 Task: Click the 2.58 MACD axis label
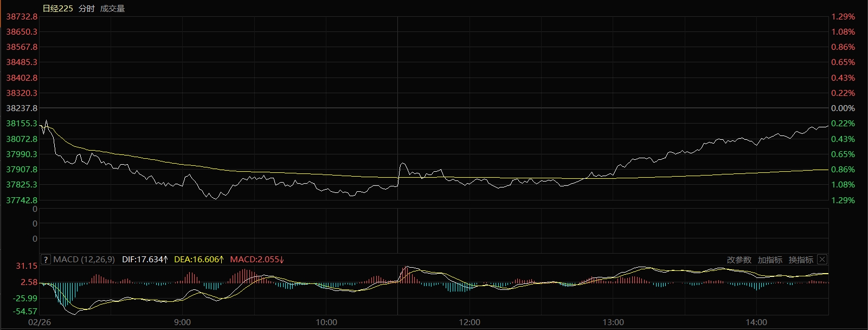[29, 282]
